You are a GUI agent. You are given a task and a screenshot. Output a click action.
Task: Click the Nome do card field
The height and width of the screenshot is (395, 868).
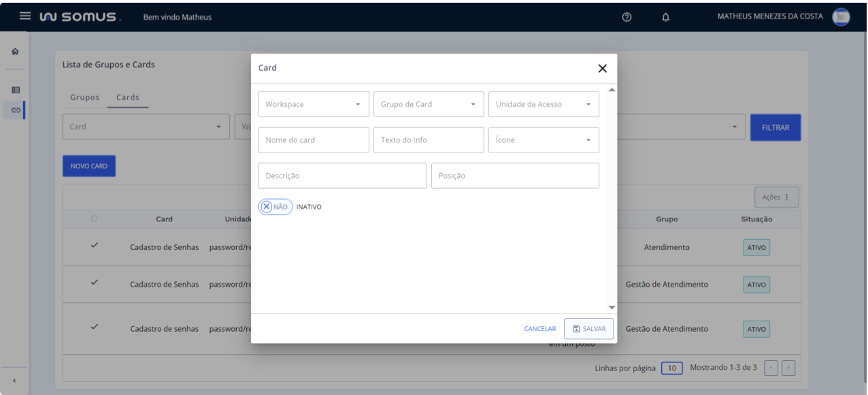point(314,140)
